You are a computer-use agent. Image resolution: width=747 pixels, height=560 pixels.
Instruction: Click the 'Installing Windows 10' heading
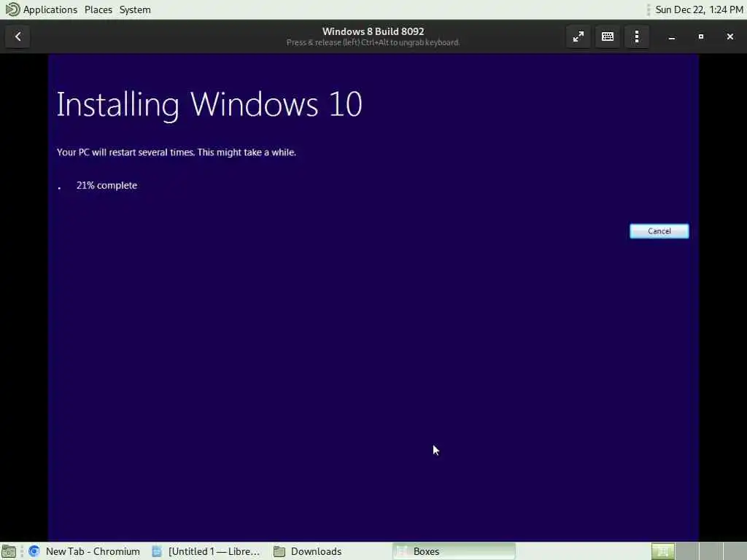click(209, 104)
